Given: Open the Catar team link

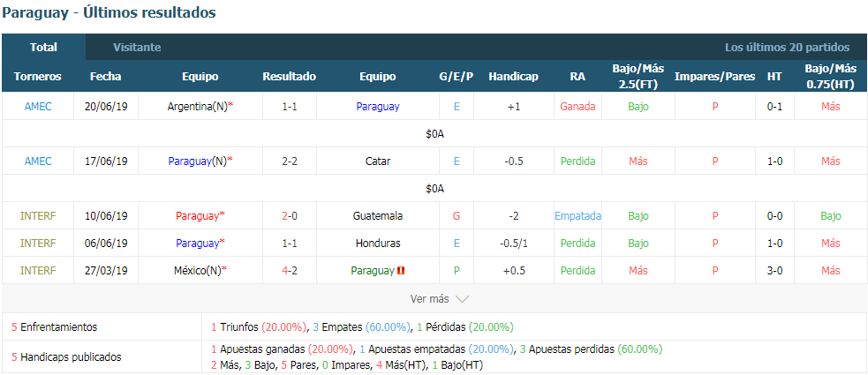Looking at the screenshot, I should coord(378,161).
